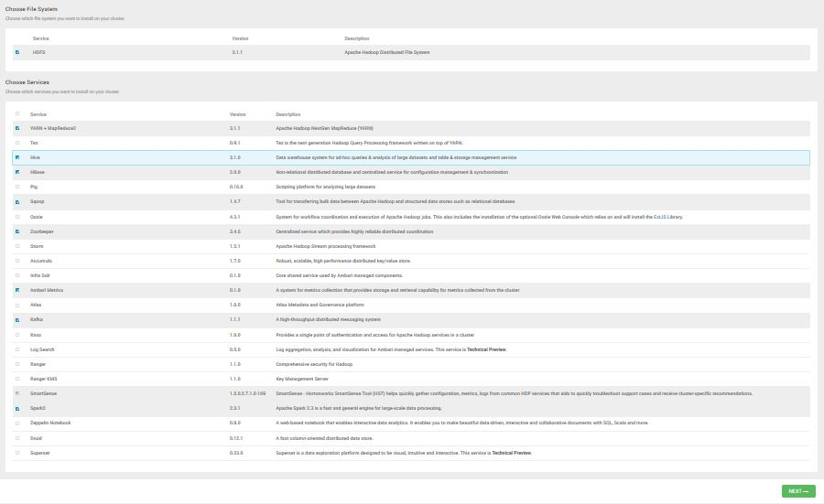This screenshot has width=824, height=504.
Task: Toggle the SmartSense service checkbox
Action: [17, 393]
